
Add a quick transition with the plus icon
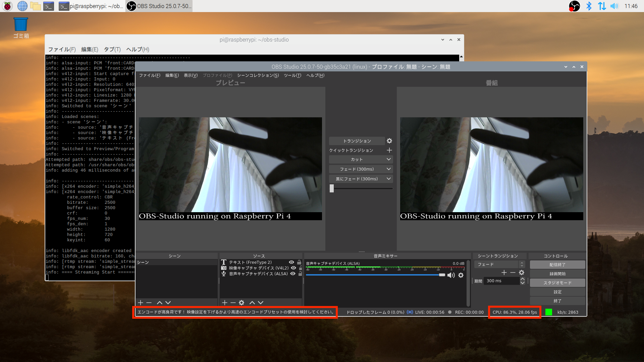[x=389, y=150]
